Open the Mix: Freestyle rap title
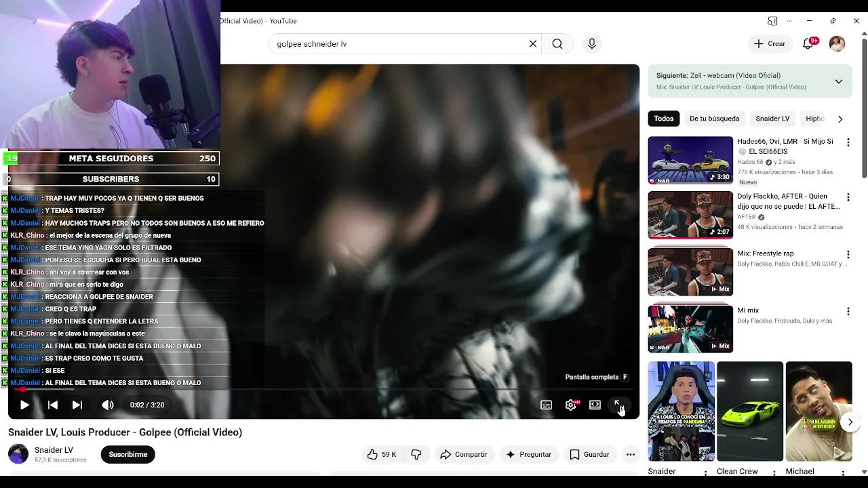868x488 pixels. point(765,254)
